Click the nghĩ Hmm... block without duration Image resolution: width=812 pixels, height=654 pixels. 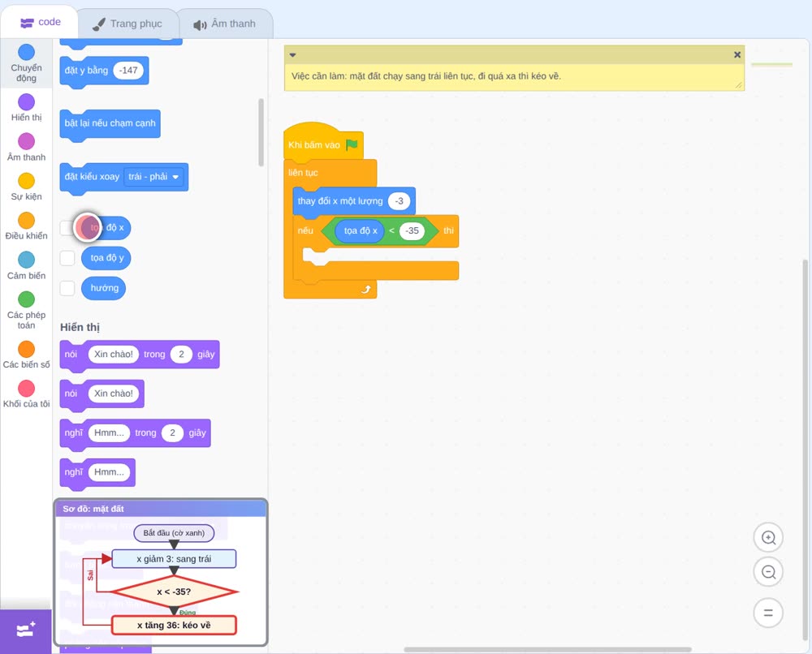[98, 473]
